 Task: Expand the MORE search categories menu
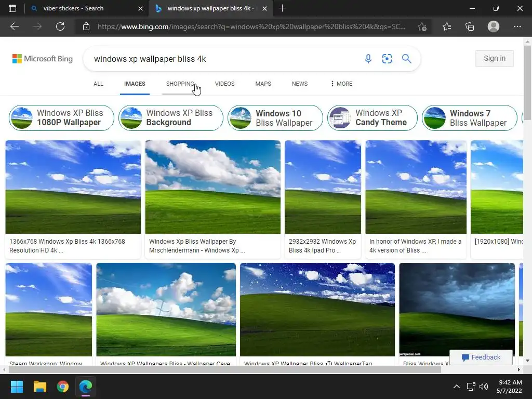tap(342, 84)
